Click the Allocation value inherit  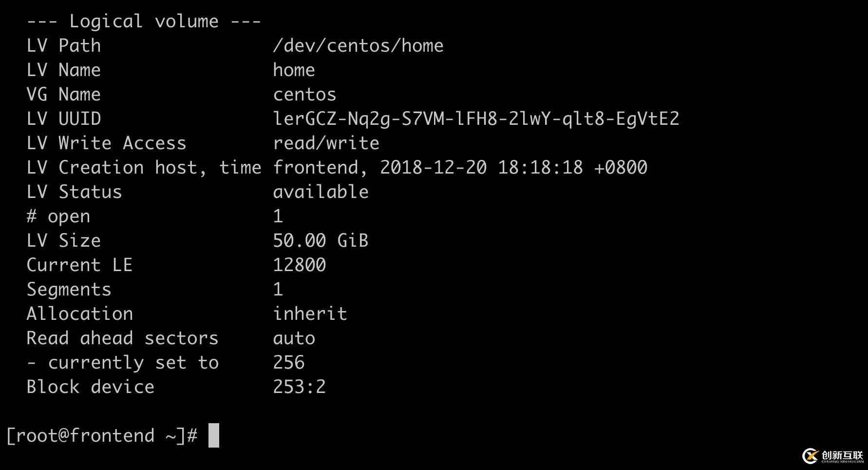pyautogui.click(x=310, y=314)
